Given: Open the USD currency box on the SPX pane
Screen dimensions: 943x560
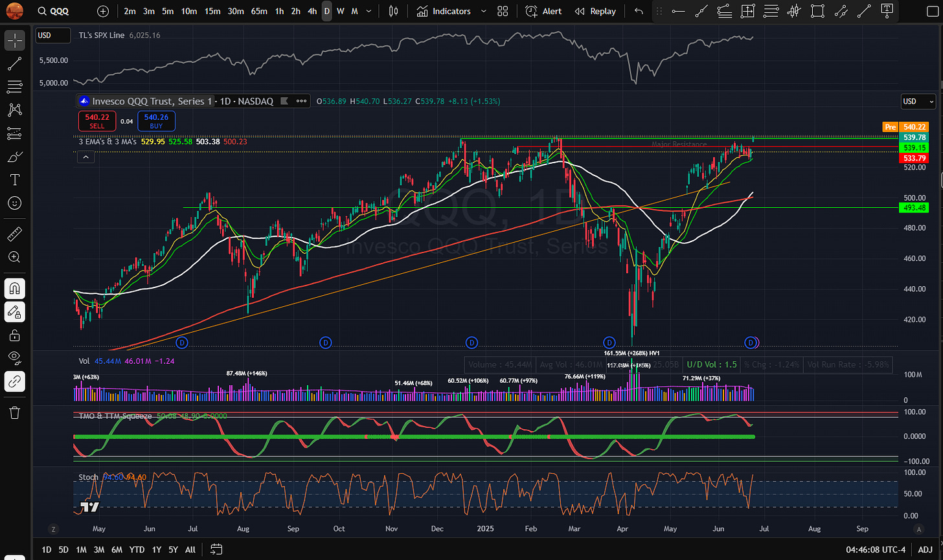Looking at the screenshot, I should pyautogui.click(x=53, y=36).
